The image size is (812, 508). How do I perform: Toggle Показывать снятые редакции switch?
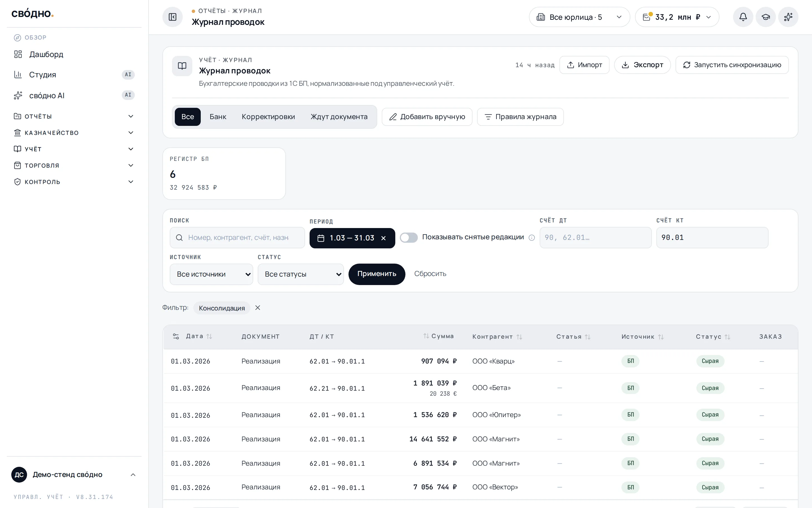click(x=409, y=238)
